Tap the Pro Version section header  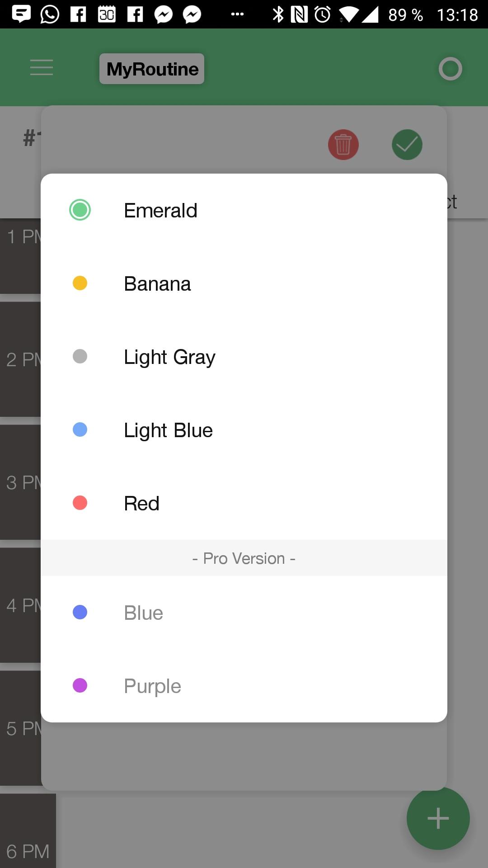click(244, 558)
